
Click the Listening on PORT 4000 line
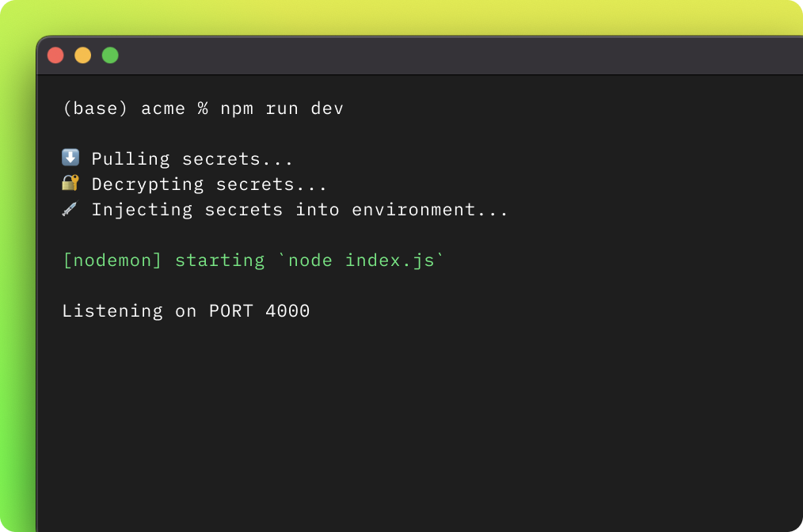[186, 310]
